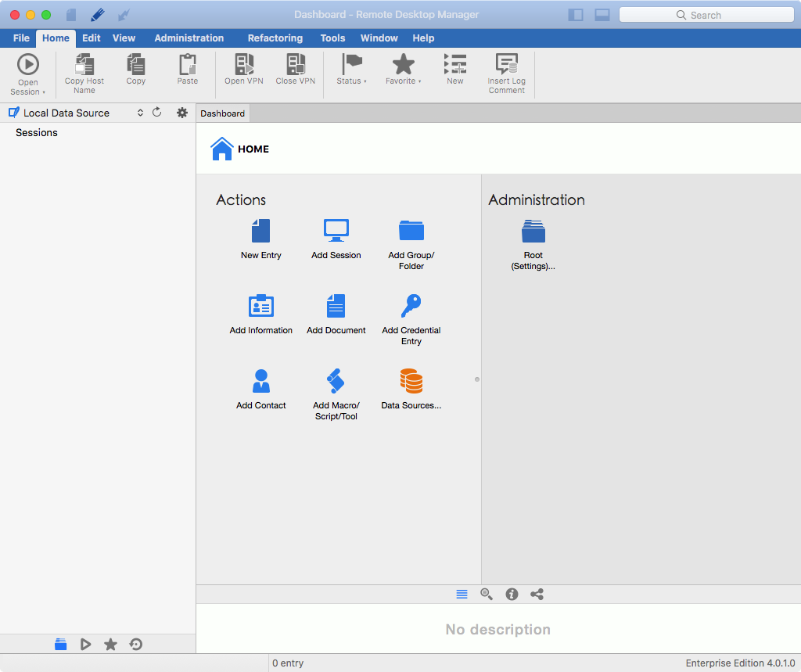
Task: Click the Add Information badge icon
Action: [x=261, y=306]
